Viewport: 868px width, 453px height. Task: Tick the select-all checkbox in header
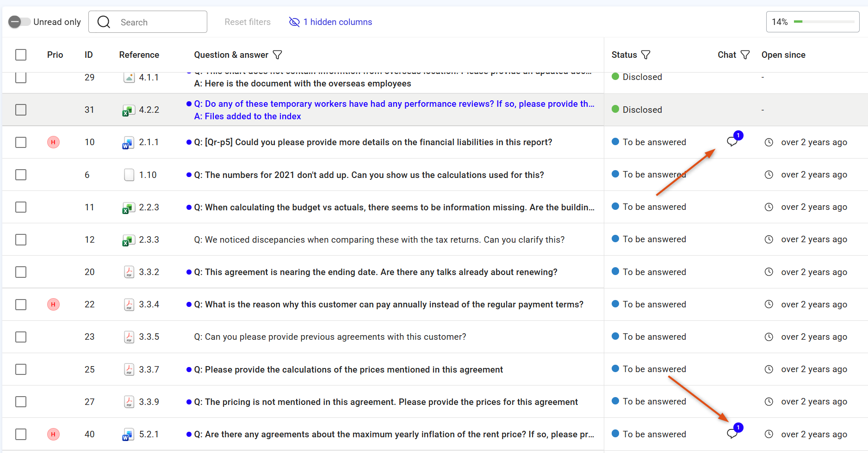21,55
